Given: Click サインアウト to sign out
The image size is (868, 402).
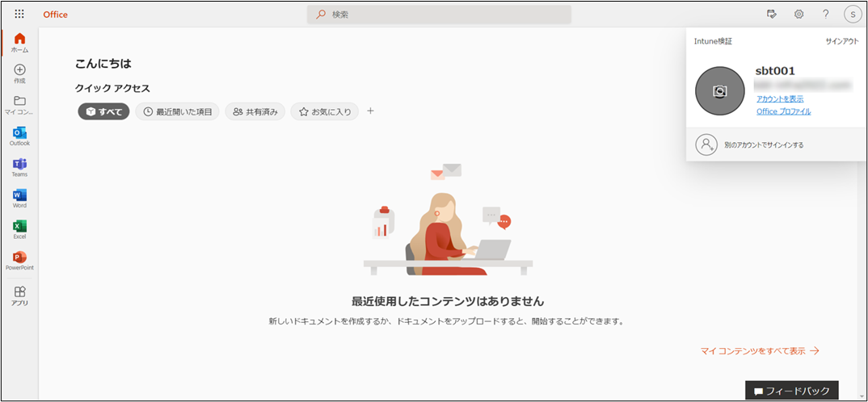Looking at the screenshot, I should [x=841, y=40].
